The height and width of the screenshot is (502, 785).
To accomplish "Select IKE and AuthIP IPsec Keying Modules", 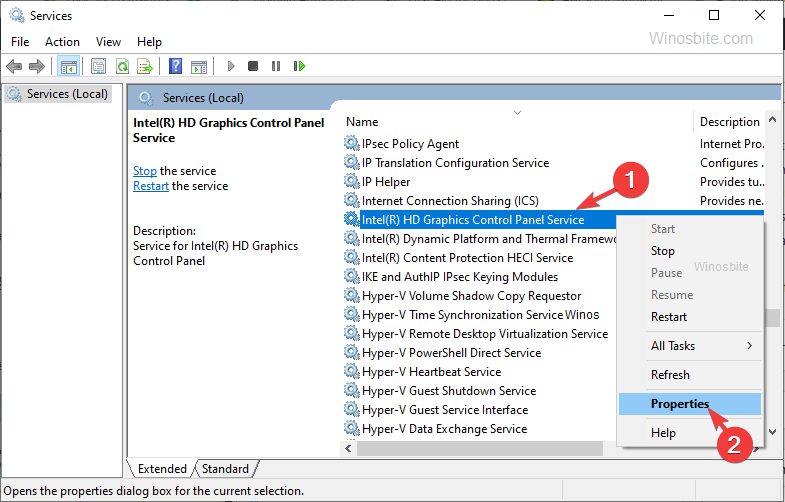I will coord(460,277).
